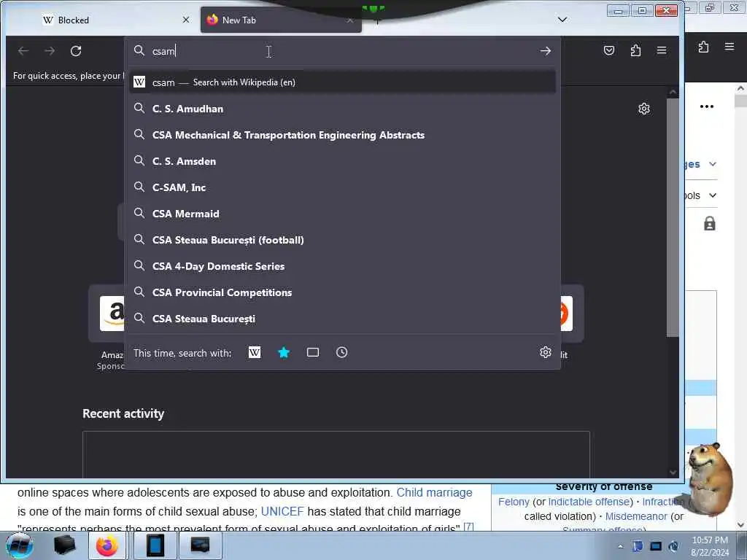The width and height of the screenshot is (747, 560).
Task: Open the Save to Pocket icon
Action: pos(609,50)
